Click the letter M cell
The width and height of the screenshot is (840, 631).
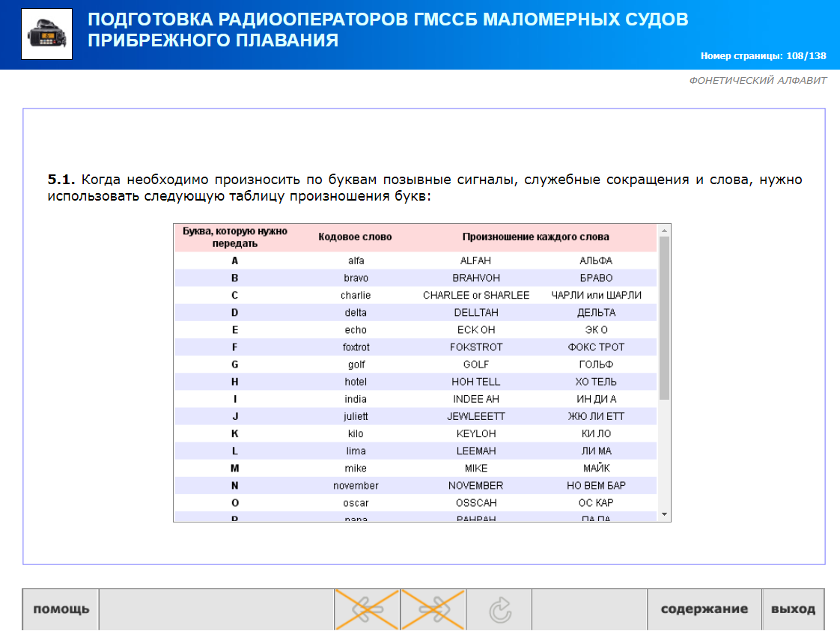pyautogui.click(x=234, y=468)
